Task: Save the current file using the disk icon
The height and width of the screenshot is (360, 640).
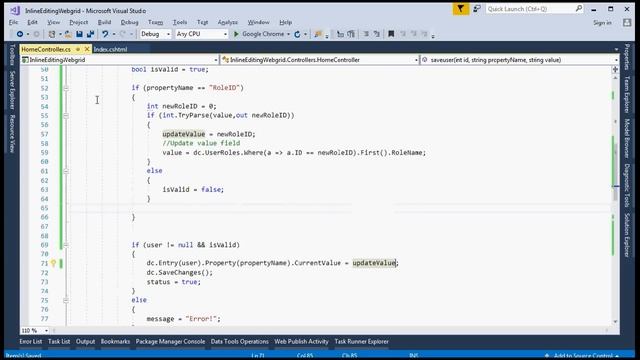Action: pos(79,34)
